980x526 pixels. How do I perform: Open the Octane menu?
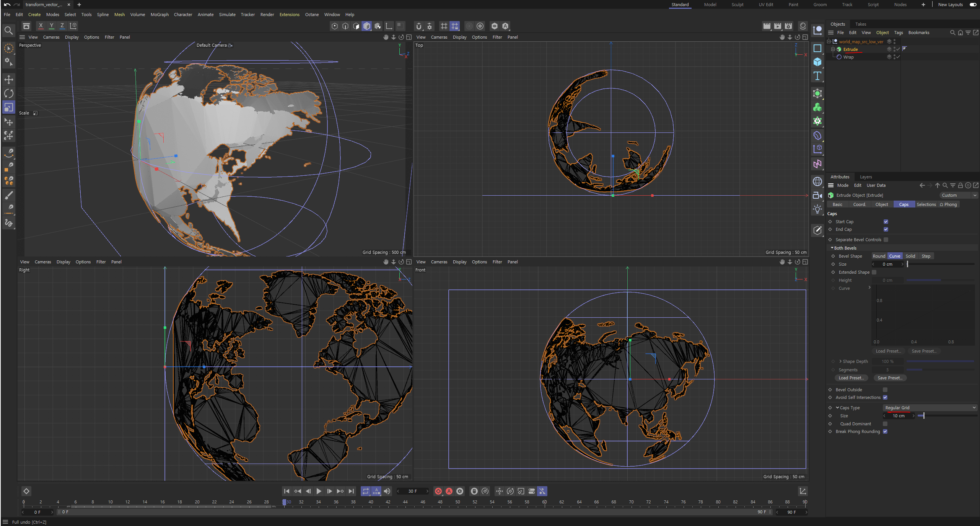[x=312, y=15]
